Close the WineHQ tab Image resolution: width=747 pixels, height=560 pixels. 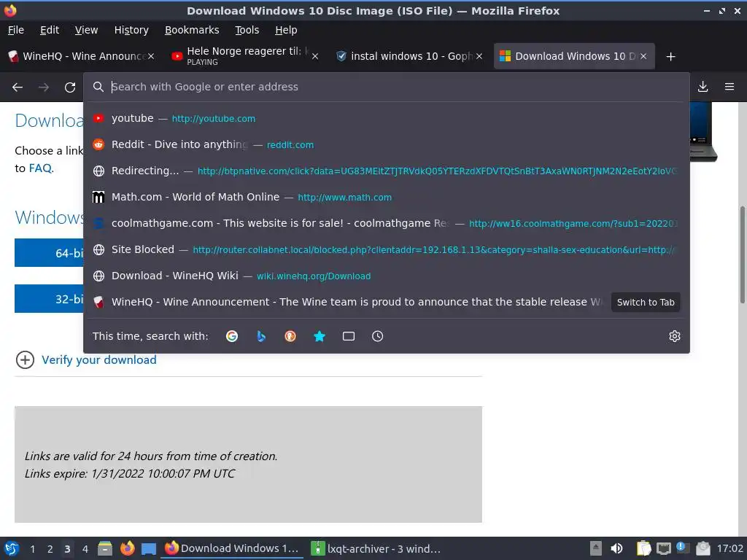151,56
